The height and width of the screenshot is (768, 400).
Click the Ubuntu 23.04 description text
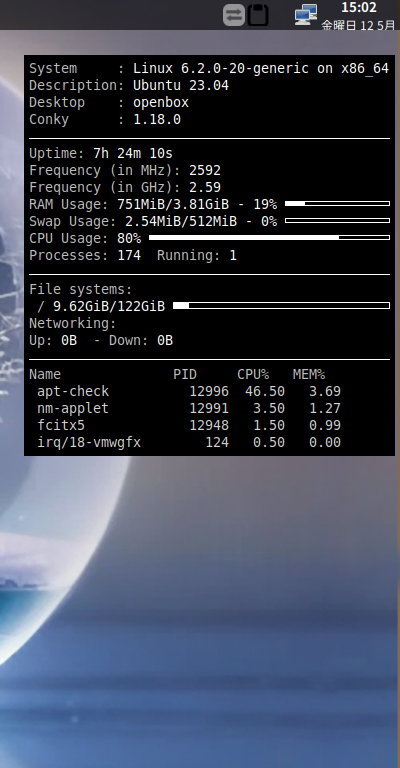181,85
